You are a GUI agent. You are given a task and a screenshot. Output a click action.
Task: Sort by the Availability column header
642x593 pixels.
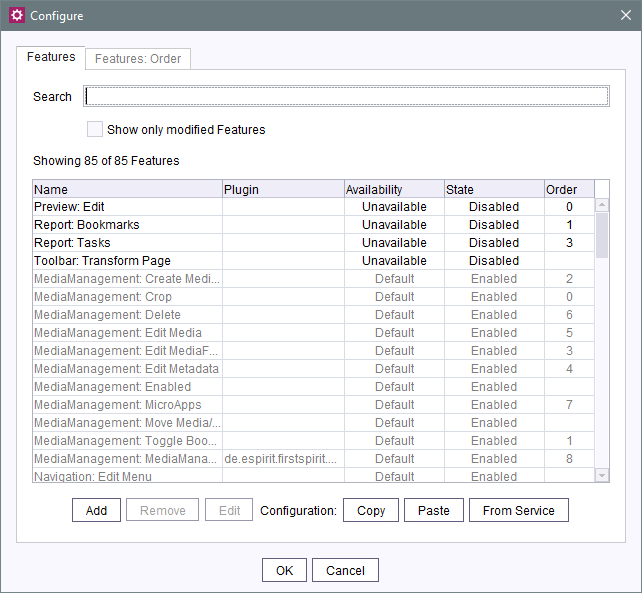(394, 189)
